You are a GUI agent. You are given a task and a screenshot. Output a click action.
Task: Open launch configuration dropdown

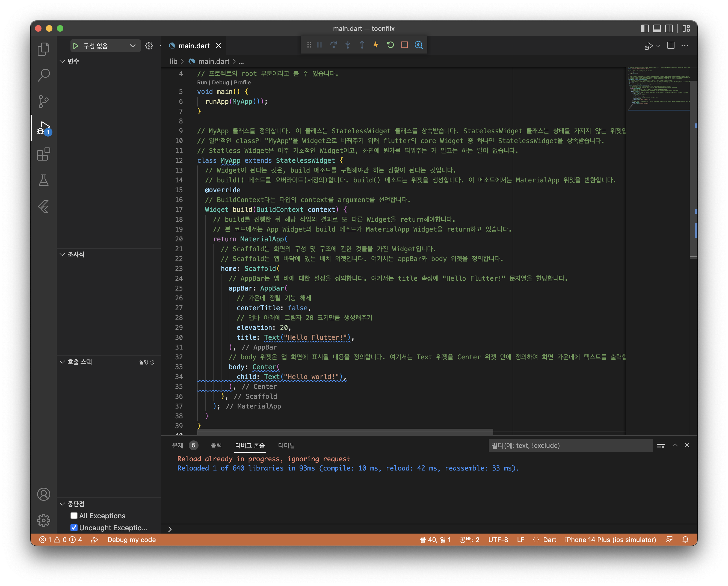coord(133,46)
